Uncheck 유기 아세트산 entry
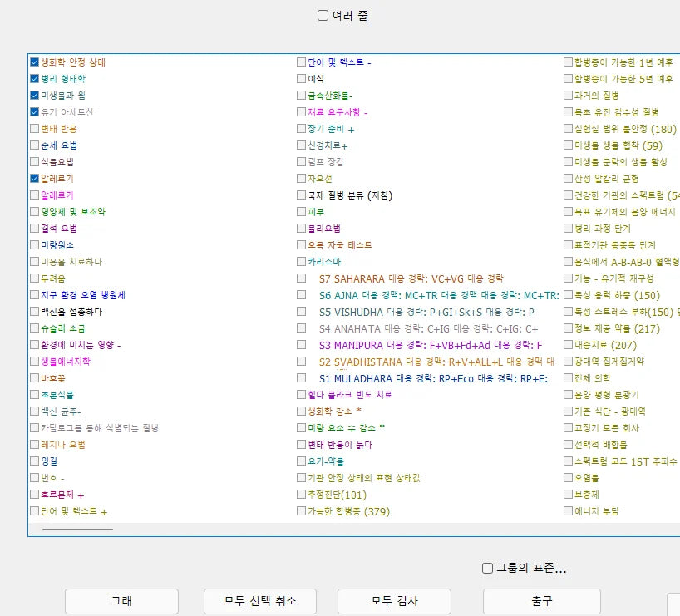 pyautogui.click(x=34, y=112)
